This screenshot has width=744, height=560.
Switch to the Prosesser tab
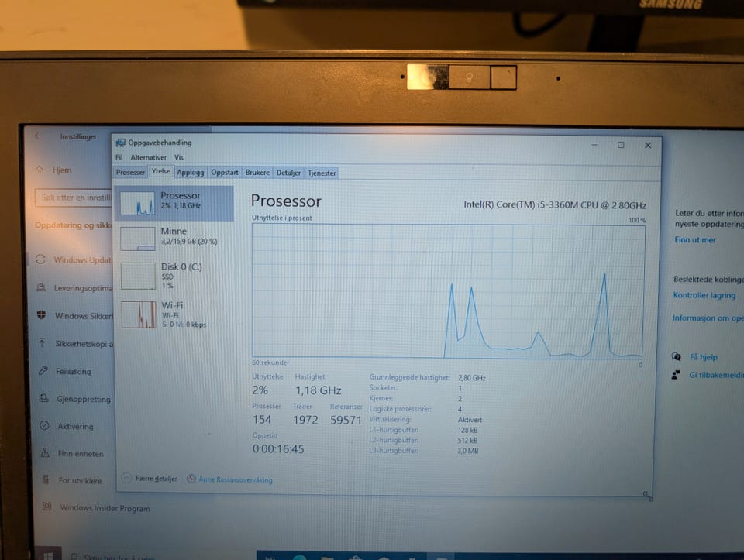click(130, 173)
